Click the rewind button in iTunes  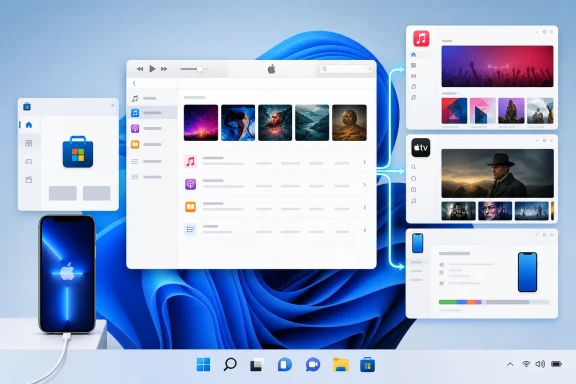pos(140,69)
